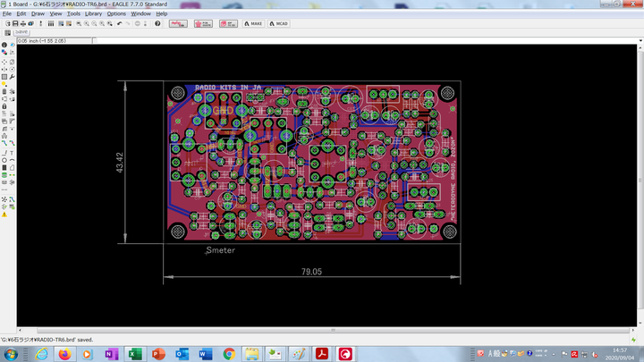Open the File menu

tap(7, 13)
